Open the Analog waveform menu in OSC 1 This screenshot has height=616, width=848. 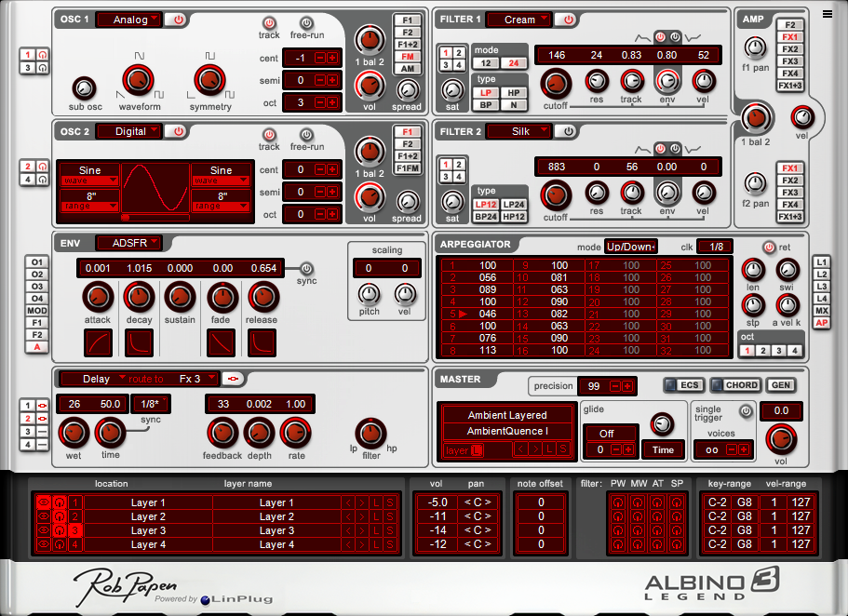pos(128,19)
